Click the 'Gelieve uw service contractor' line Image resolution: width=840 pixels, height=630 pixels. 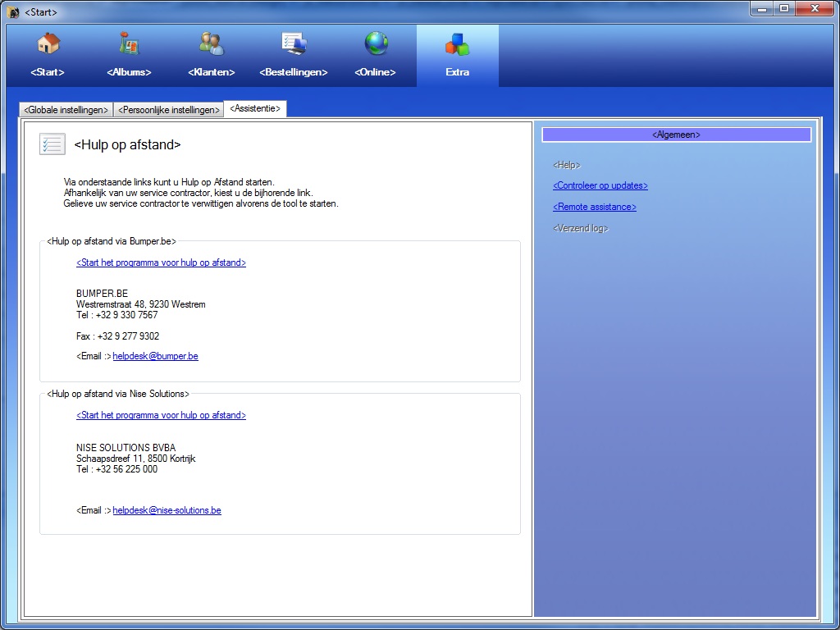(x=201, y=203)
